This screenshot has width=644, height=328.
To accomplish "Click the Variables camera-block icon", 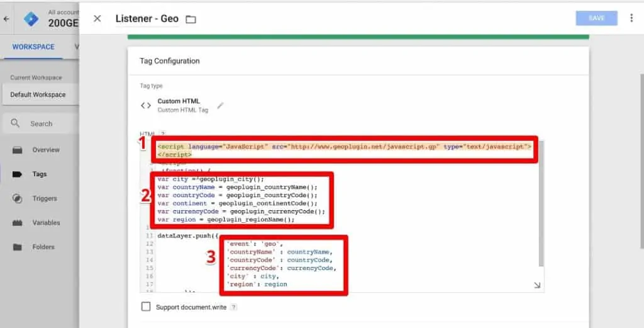I will point(17,223).
